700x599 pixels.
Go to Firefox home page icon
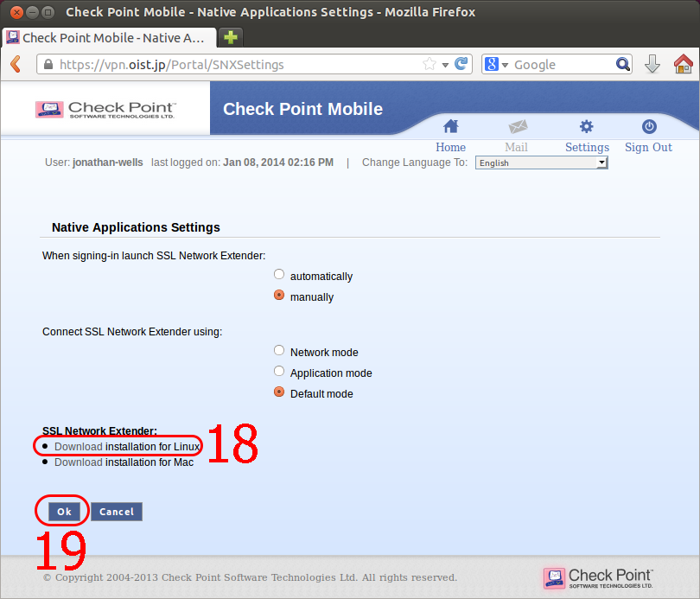click(683, 64)
